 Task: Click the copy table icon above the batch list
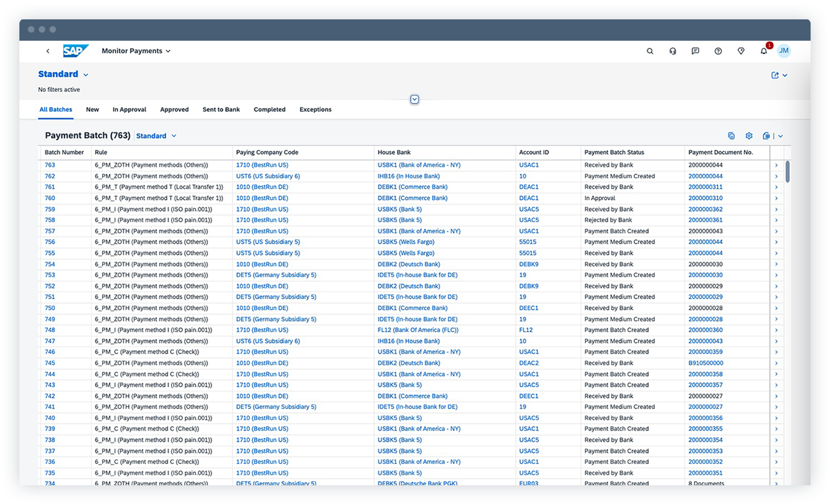pos(731,136)
